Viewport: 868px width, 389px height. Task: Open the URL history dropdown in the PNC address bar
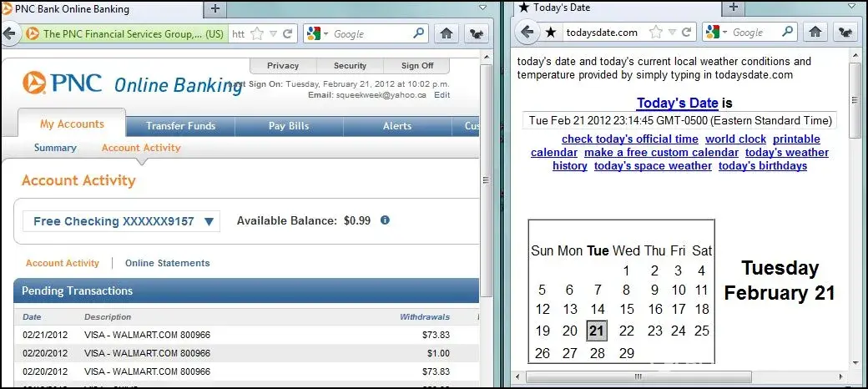[x=273, y=33]
